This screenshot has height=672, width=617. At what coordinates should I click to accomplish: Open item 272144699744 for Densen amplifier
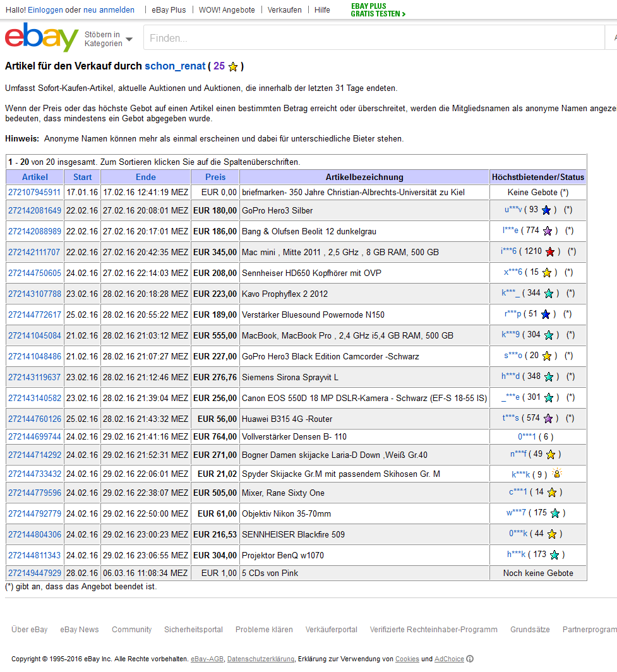(x=34, y=436)
